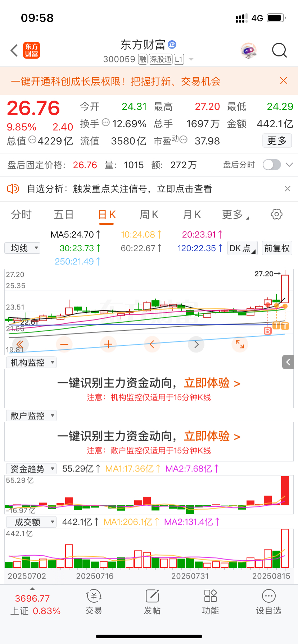Tap the 设自选 watchlist icon
This screenshot has height=644, width=298.
pos(268,602)
